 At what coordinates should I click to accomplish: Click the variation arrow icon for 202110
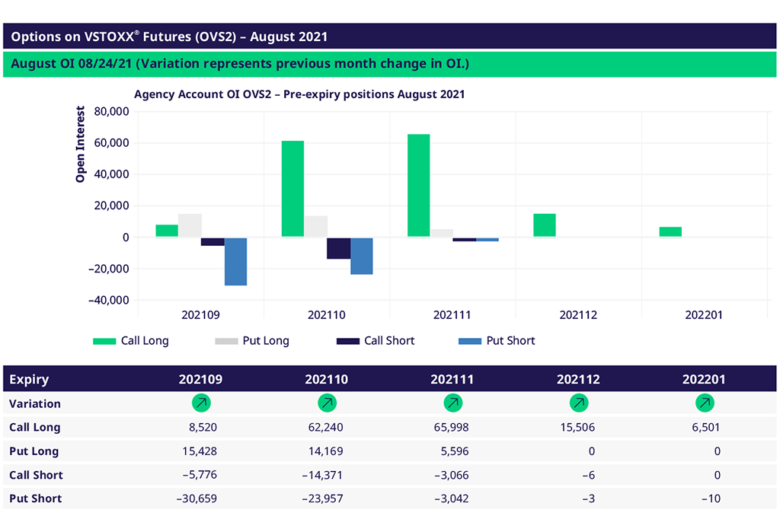coord(327,403)
